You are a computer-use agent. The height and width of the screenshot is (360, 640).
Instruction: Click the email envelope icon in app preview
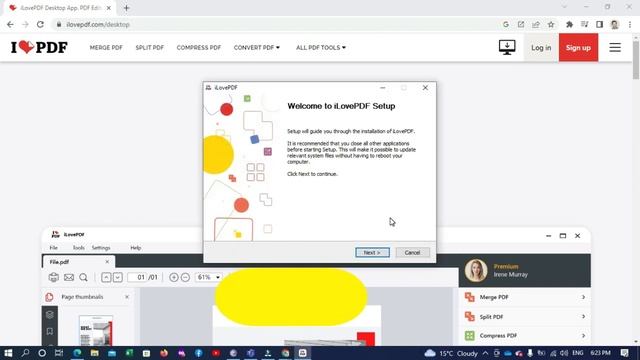tap(69, 278)
